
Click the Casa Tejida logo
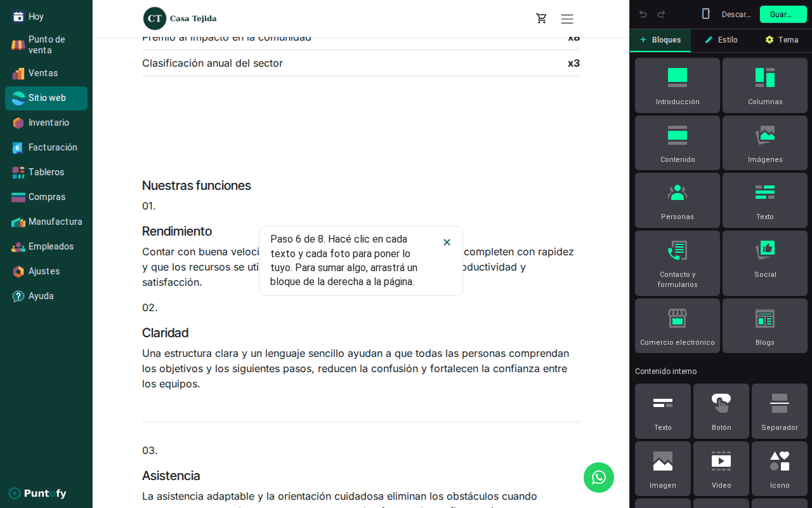(x=180, y=18)
